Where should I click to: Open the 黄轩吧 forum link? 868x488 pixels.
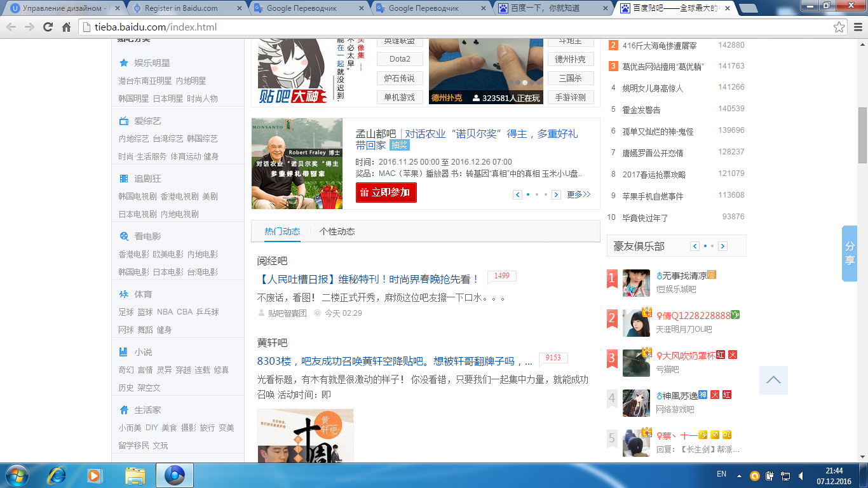[x=273, y=342]
